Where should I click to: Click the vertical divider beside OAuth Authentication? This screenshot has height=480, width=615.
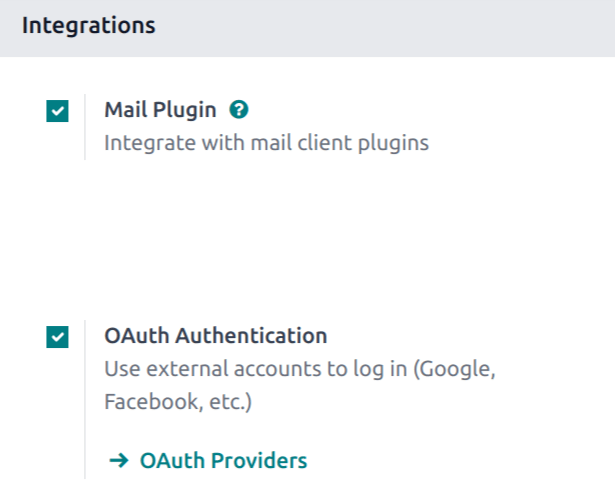pos(85,400)
